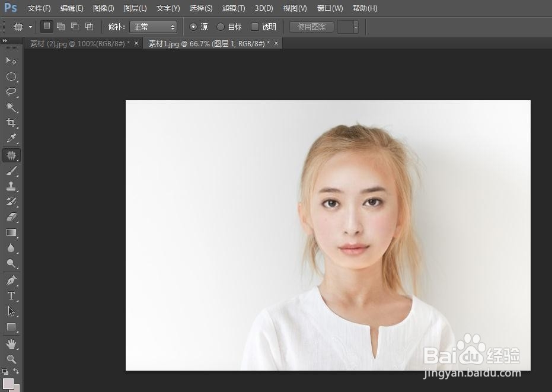The height and width of the screenshot is (392, 552).
Task: Select the Eraser tool
Action: click(x=11, y=217)
